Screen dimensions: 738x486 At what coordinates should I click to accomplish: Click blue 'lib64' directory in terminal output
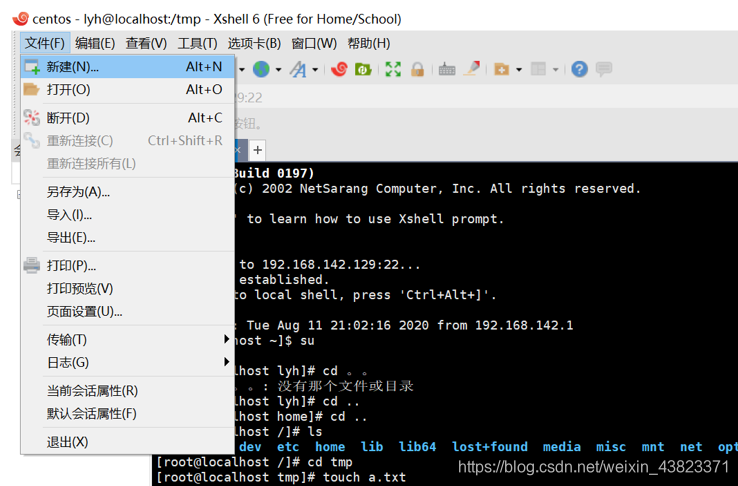pyautogui.click(x=417, y=447)
